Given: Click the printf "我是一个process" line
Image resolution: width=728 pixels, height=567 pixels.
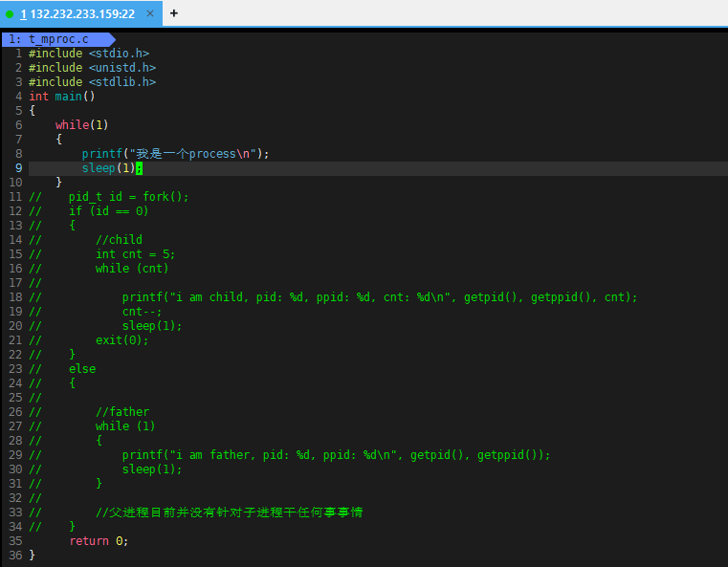Looking at the screenshot, I should click(175, 154).
